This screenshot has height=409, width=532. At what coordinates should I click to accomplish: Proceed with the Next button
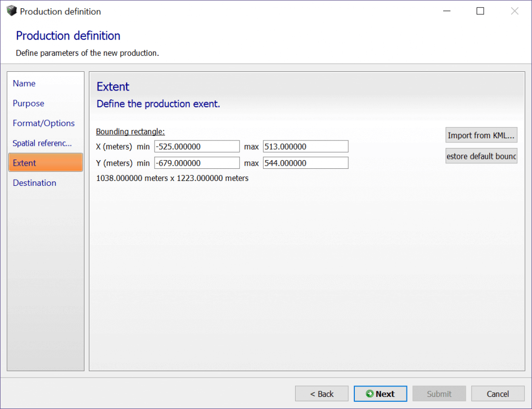click(x=380, y=394)
